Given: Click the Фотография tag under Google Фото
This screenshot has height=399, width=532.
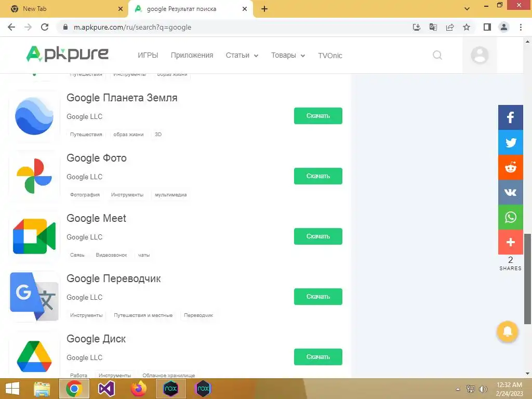Looking at the screenshot, I should (x=85, y=195).
